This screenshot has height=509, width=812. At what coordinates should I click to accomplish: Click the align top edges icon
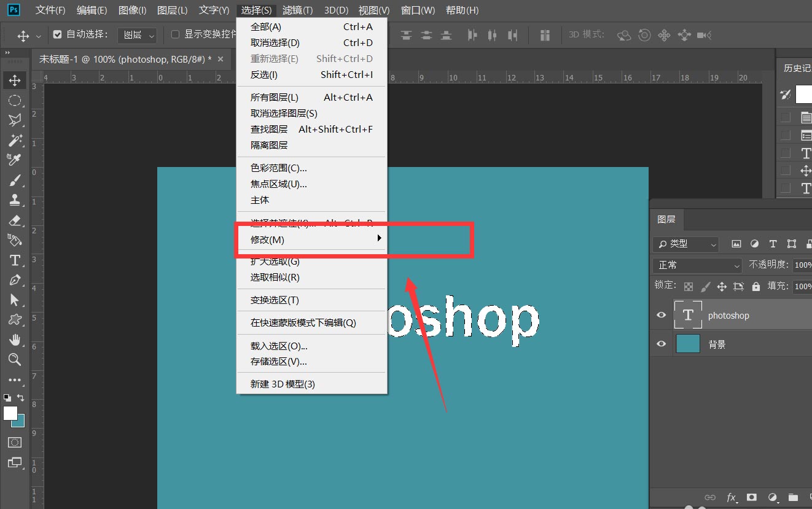(x=406, y=35)
